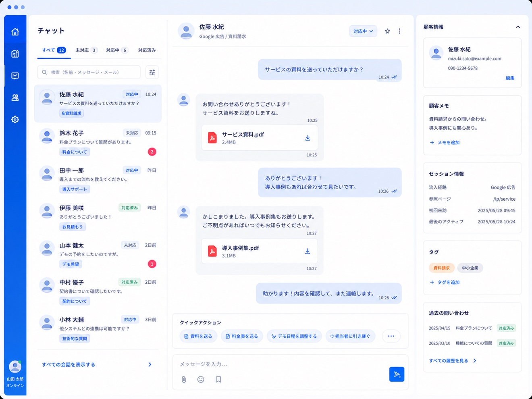Image resolution: width=532 pixels, height=399 pixels.
Task: Click the 導入サポート tag on 田中 一郎
Action: tap(75, 189)
